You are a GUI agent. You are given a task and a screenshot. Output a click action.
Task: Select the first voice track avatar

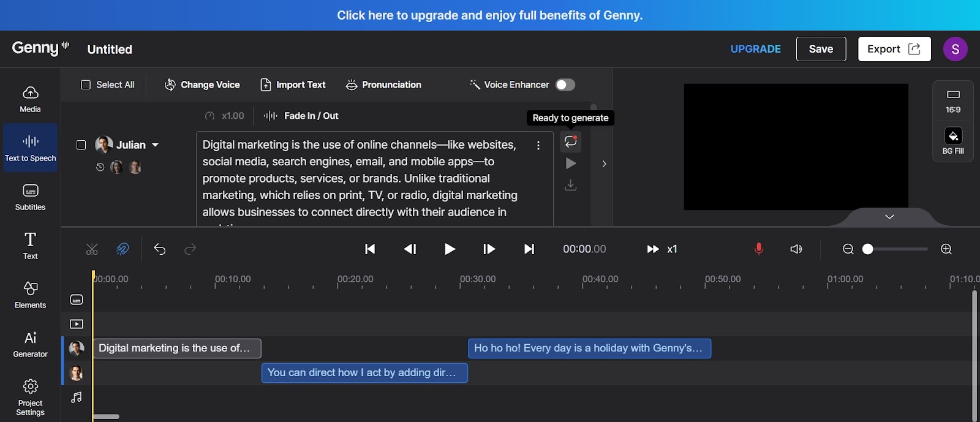(x=77, y=349)
